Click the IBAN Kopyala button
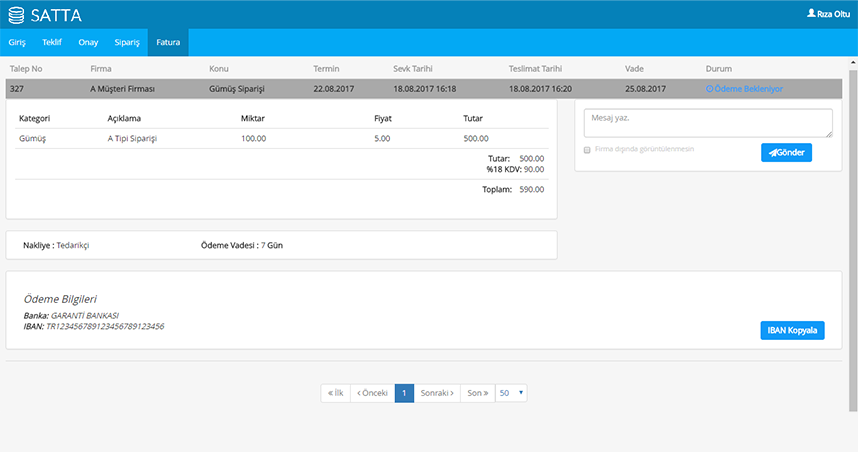The width and height of the screenshot is (858, 452). pos(792,331)
